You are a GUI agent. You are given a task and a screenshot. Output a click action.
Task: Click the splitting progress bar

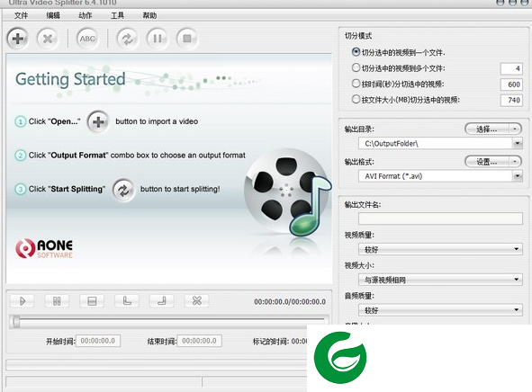tap(157, 365)
